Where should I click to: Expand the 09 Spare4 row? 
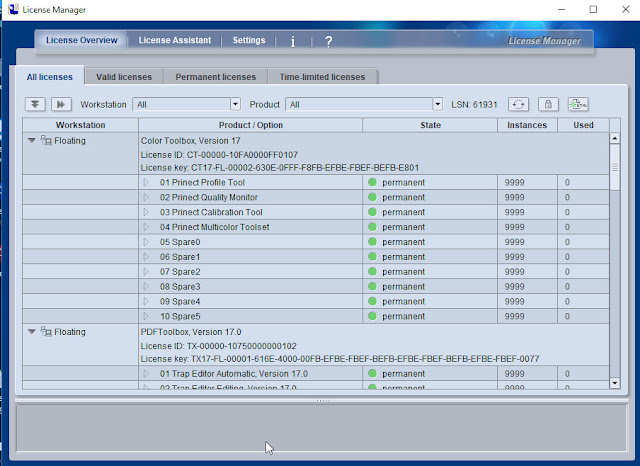pyautogui.click(x=146, y=302)
